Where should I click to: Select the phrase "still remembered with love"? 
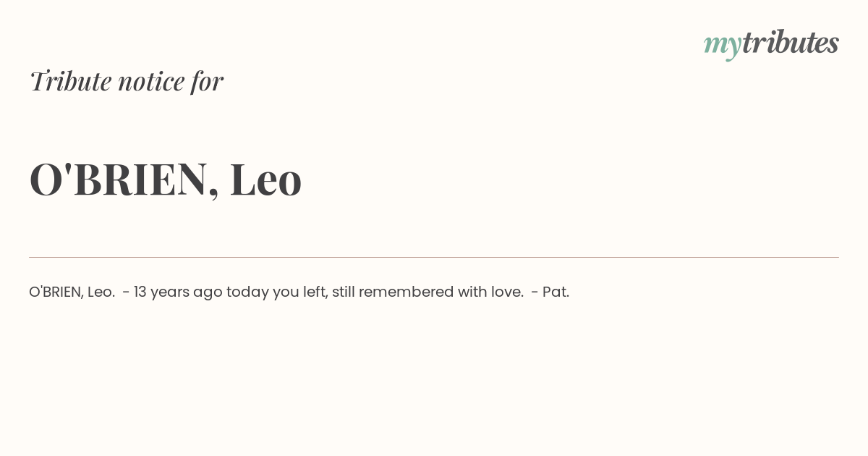coord(427,292)
